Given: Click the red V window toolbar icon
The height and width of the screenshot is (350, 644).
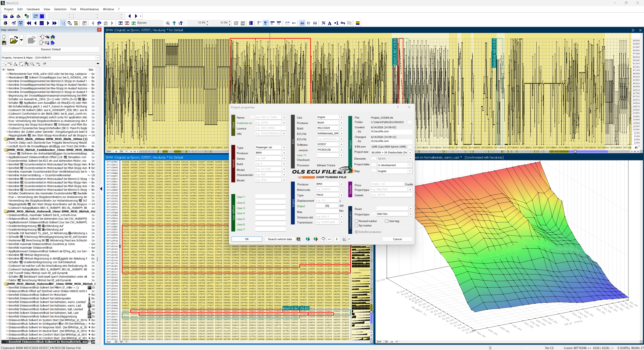Looking at the screenshot, I should pos(127,23).
